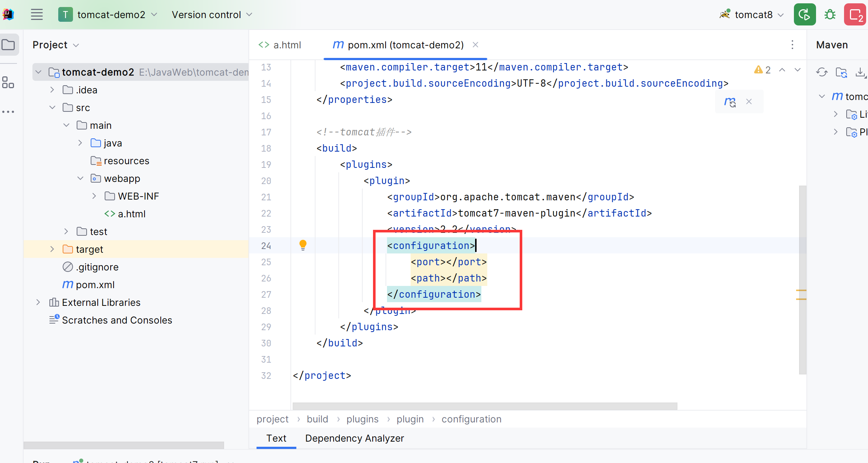868x463 pixels.
Task: Open the Structure tool window icon
Action: click(x=8, y=82)
